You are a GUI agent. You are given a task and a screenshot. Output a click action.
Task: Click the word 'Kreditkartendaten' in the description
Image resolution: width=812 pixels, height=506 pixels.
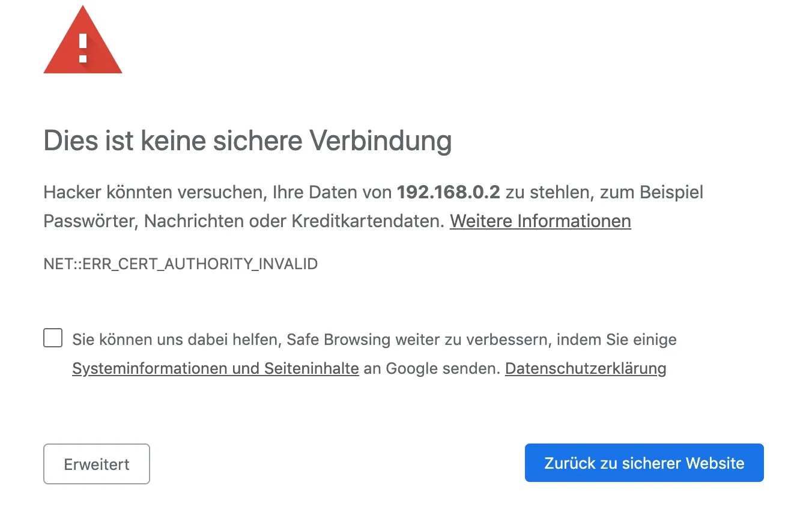pos(368,221)
